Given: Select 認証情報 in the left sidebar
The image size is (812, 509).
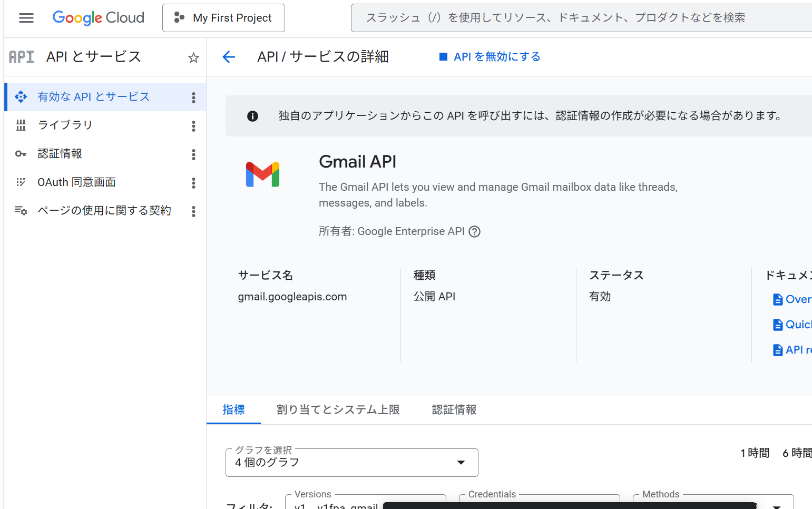Looking at the screenshot, I should [x=60, y=154].
